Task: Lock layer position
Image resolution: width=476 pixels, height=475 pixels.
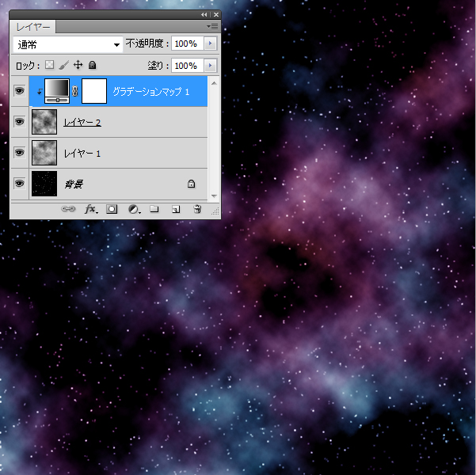Action: (78, 65)
